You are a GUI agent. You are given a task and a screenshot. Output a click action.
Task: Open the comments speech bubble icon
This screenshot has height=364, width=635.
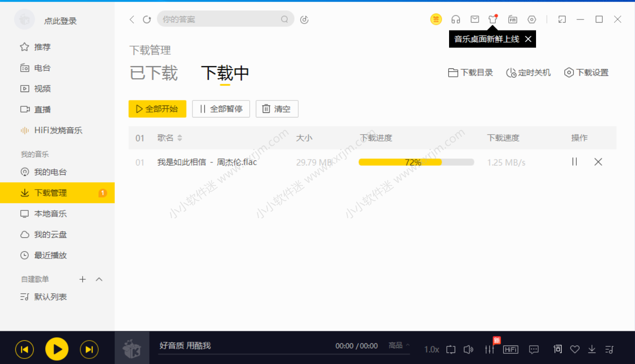pyautogui.click(x=534, y=350)
